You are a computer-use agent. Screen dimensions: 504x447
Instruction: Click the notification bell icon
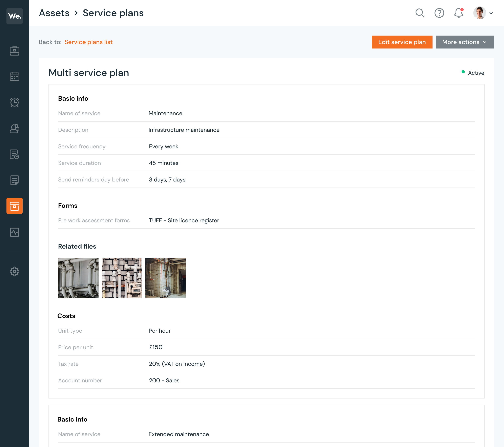click(459, 13)
